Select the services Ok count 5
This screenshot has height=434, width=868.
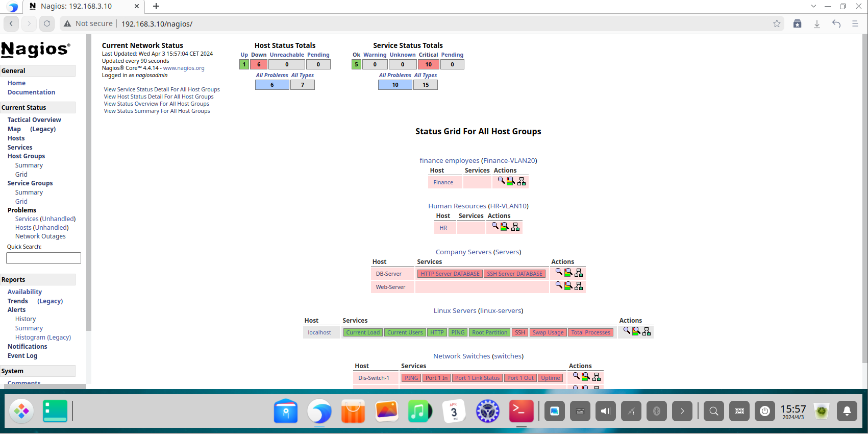click(x=356, y=64)
